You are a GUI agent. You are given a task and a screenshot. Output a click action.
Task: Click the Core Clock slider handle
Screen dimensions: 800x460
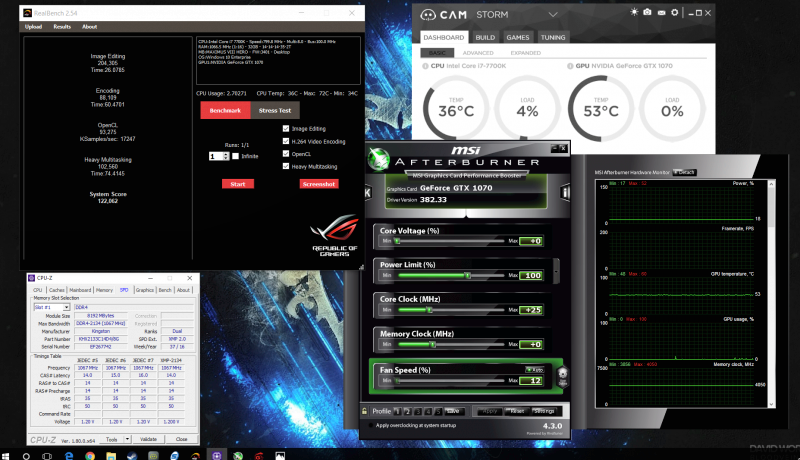point(429,310)
